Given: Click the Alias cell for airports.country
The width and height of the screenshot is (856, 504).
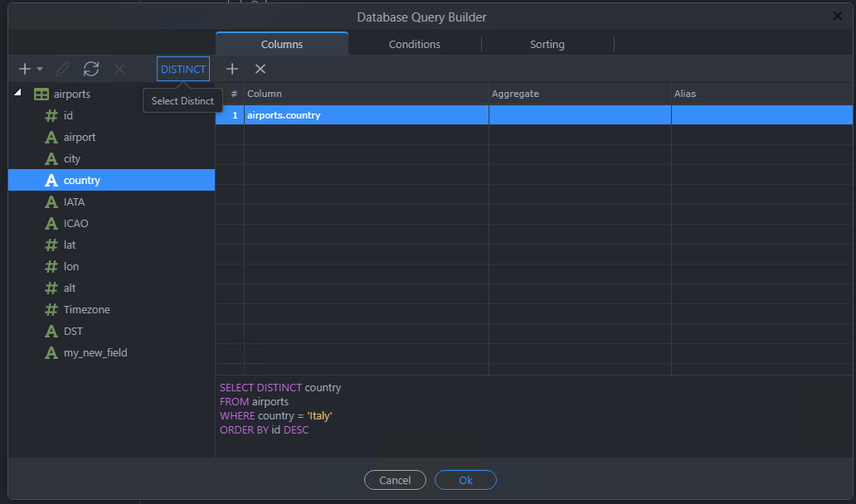Looking at the screenshot, I should 761,115.
